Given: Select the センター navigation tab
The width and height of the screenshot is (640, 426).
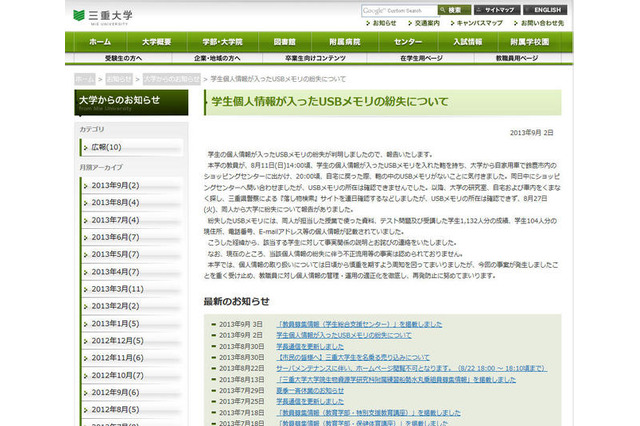Looking at the screenshot, I should 408,42.
